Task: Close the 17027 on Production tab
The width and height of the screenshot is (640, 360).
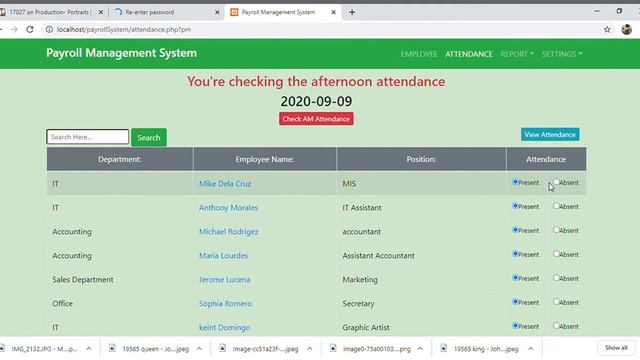Action: (100, 12)
